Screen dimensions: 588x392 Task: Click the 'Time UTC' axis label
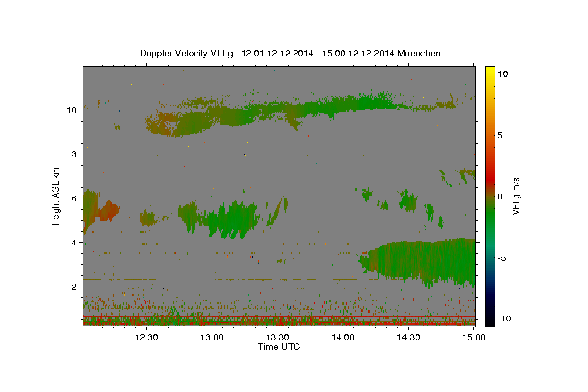click(x=279, y=347)
